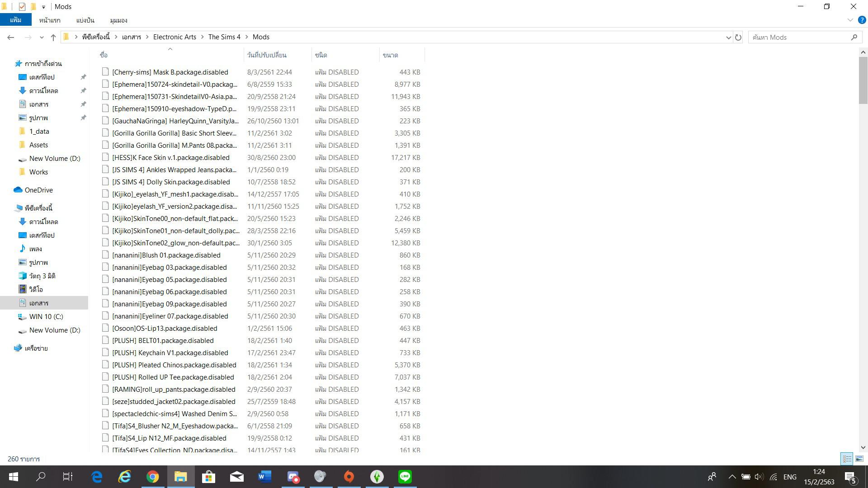Select [PLUSH] BELT01.package.disabled file
Viewport: 868px width, 488px height.
point(163,341)
